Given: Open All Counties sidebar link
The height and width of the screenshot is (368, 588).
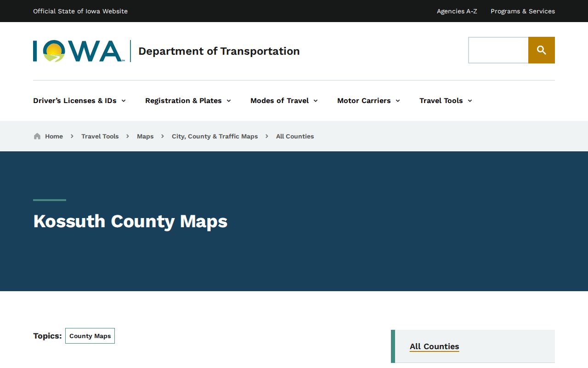Looking at the screenshot, I should pos(435,346).
